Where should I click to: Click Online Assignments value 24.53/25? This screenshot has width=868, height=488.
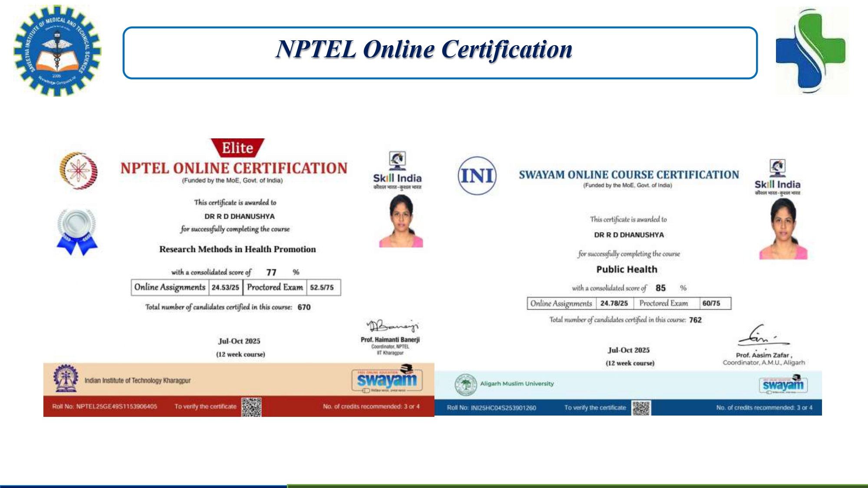225,288
